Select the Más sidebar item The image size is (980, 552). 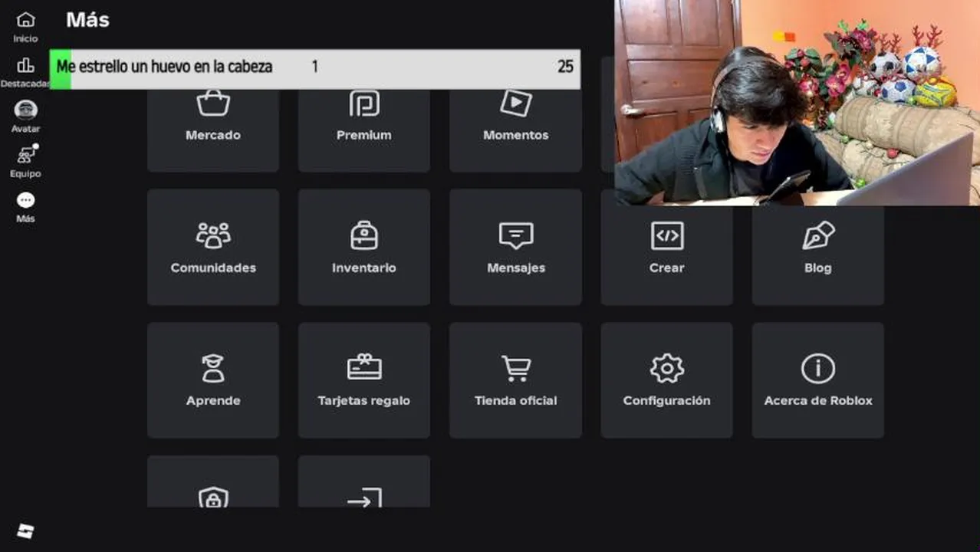25,207
